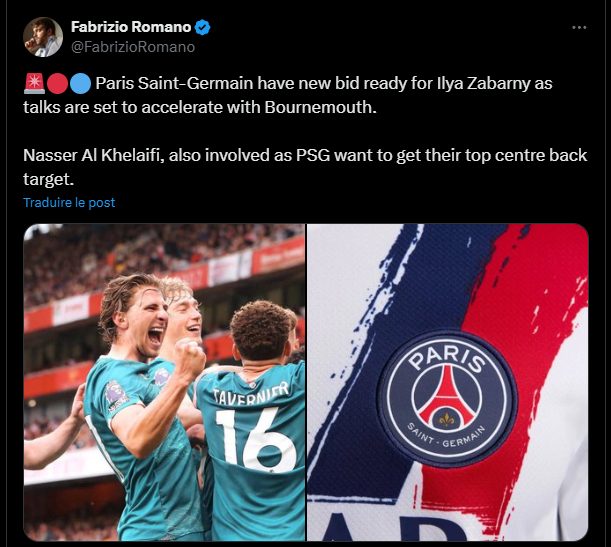Screen dimensions: 611x547
Task: Open the PSG shirt photo
Action: 448,382
